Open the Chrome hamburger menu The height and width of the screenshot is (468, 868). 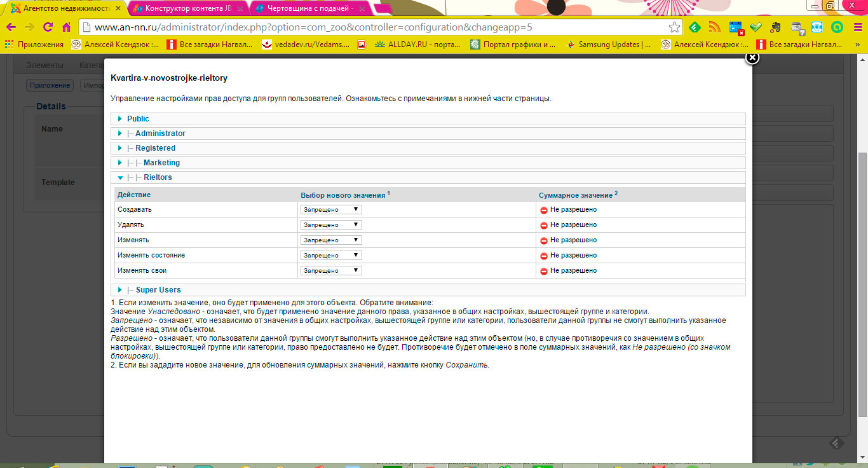point(857,27)
